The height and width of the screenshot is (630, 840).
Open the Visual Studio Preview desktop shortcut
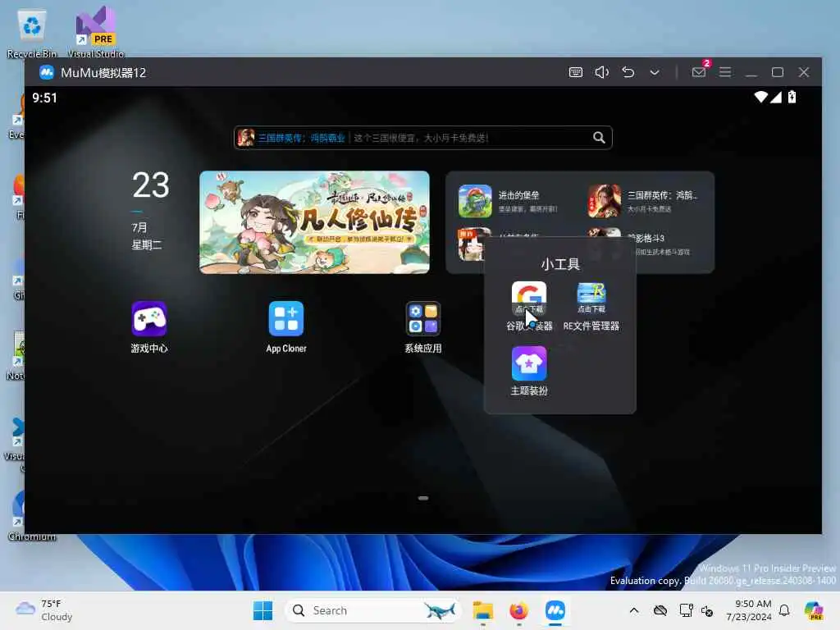click(96, 33)
